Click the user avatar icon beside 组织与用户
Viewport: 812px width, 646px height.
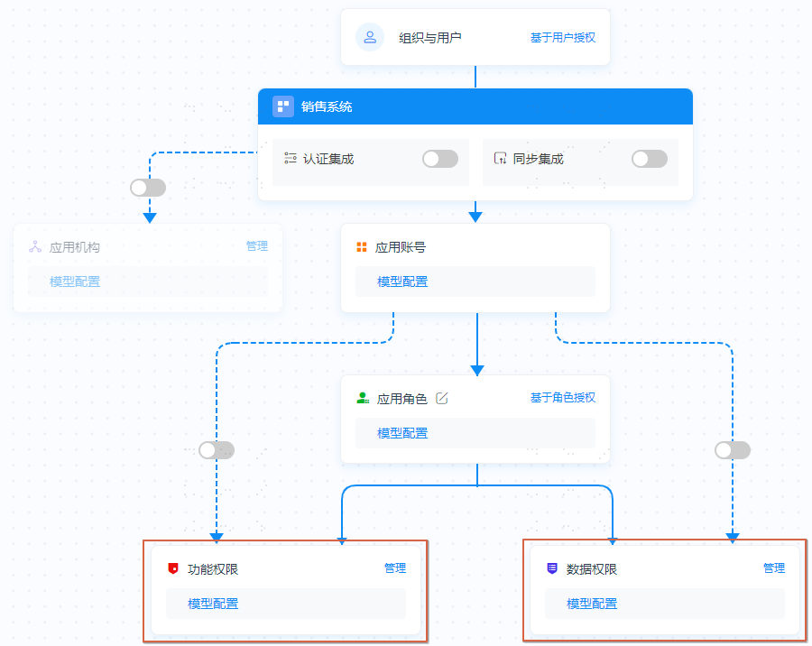(x=370, y=37)
